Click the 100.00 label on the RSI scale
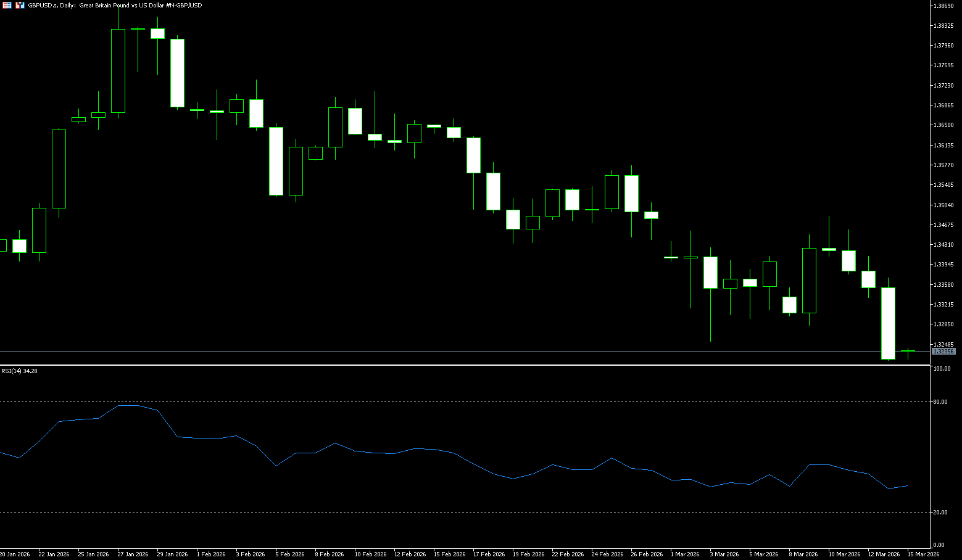This screenshot has height=560, width=962. [942, 369]
